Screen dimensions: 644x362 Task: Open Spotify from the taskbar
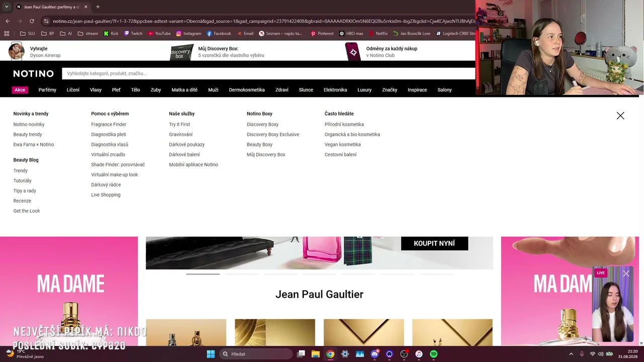pos(434,354)
